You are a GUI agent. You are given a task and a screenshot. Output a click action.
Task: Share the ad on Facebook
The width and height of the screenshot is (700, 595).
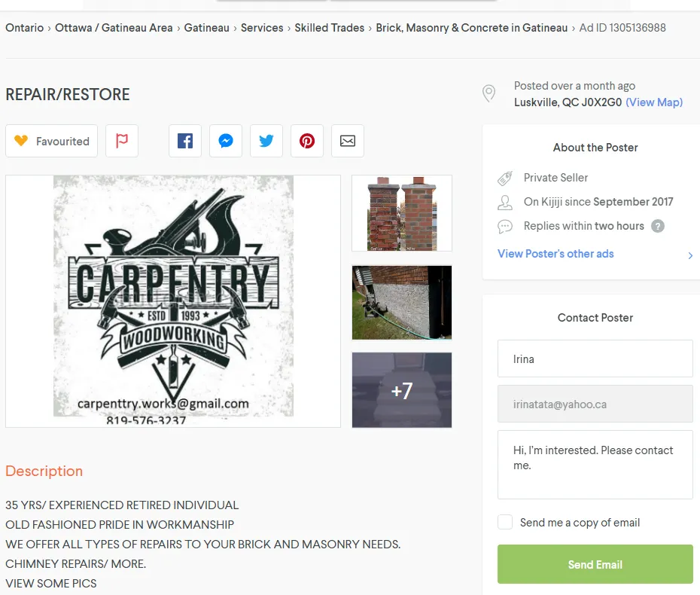pyautogui.click(x=185, y=141)
